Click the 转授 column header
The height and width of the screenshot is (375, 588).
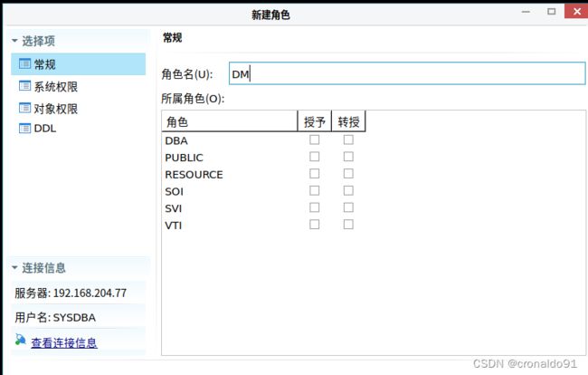[x=348, y=121]
